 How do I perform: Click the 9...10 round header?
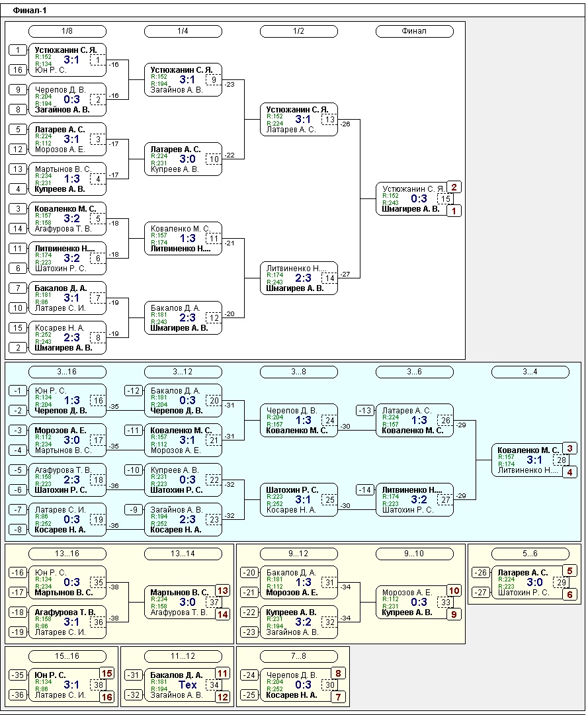(414, 554)
